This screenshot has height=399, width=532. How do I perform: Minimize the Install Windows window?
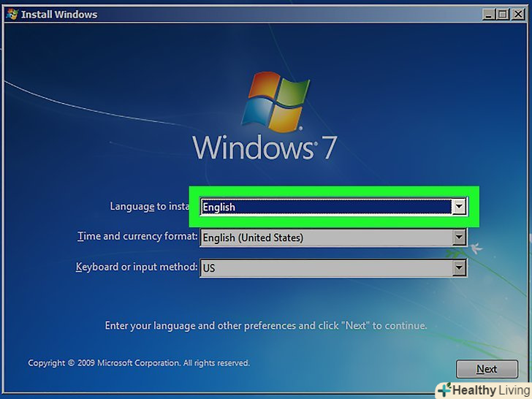(489, 15)
